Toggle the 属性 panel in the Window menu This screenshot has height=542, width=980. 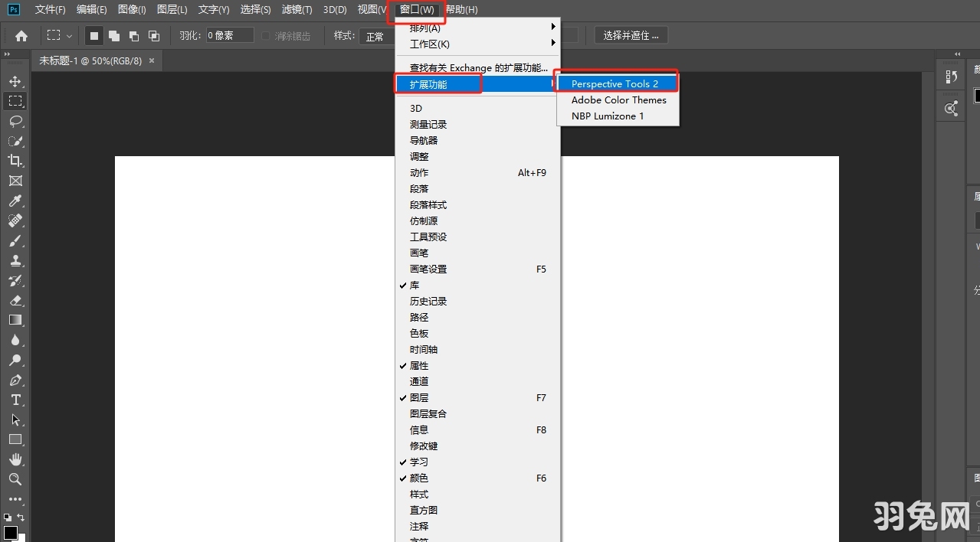point(420,365)
